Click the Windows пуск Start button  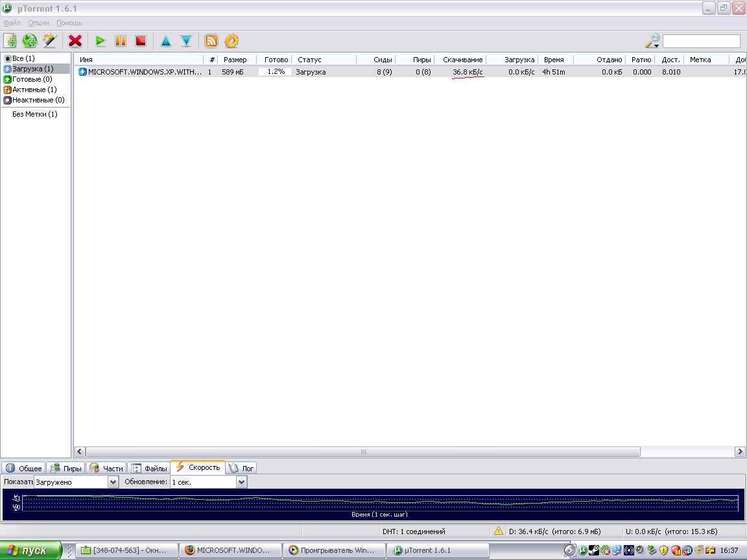point(30,550)
